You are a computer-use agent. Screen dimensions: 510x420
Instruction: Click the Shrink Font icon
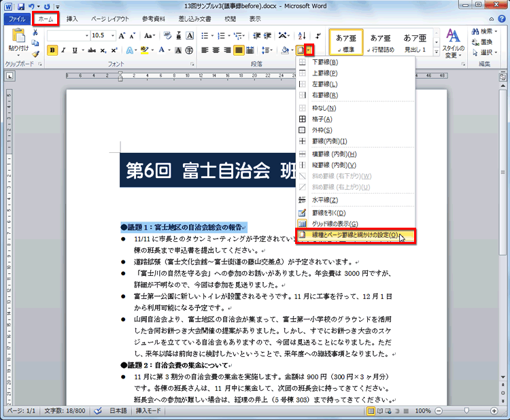pos(133,35)
